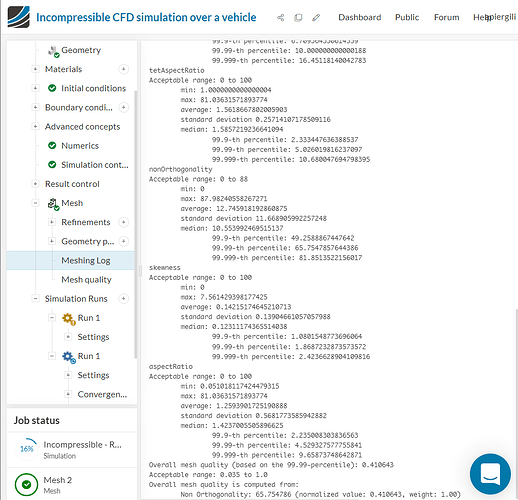The image size is (518, 500).
Task: Click the Mesh icon in tree
Action: point(53,204)
